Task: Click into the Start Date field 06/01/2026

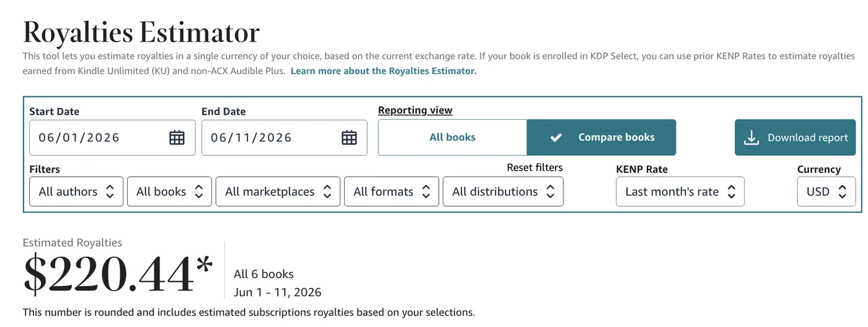Action: coord(112,137)
